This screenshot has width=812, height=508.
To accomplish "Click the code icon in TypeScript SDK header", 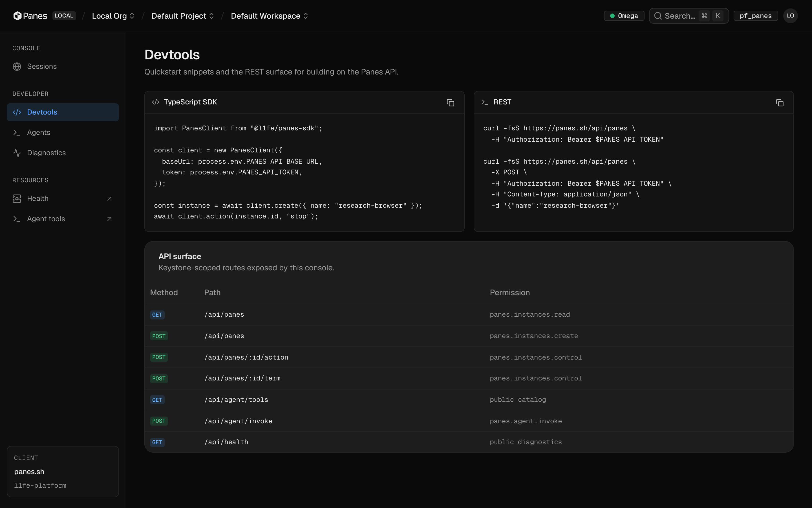I will tap(155, 102).
